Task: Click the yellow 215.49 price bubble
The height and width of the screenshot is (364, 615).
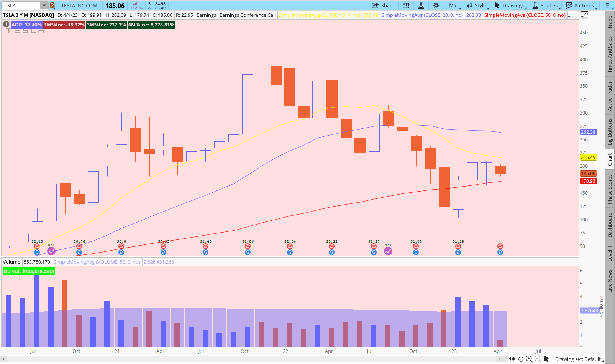Action: (588, 157)
